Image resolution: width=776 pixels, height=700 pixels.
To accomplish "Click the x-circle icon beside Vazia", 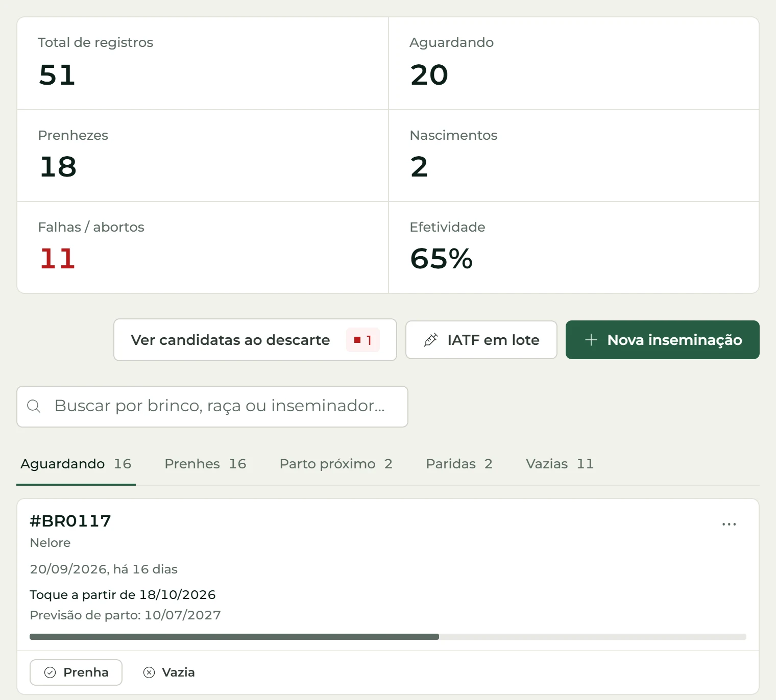I will coord(149,672).
